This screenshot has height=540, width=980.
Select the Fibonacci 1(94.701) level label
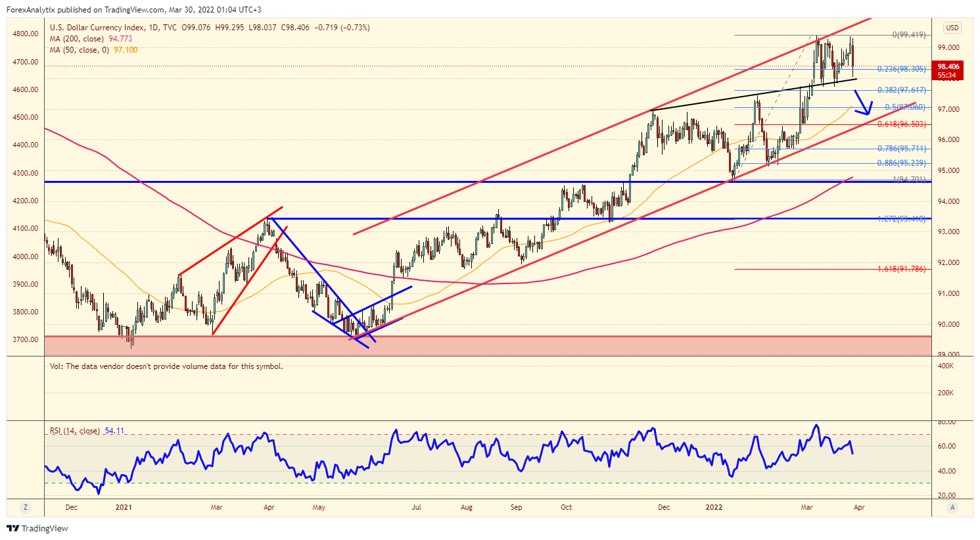click(909, 180)
